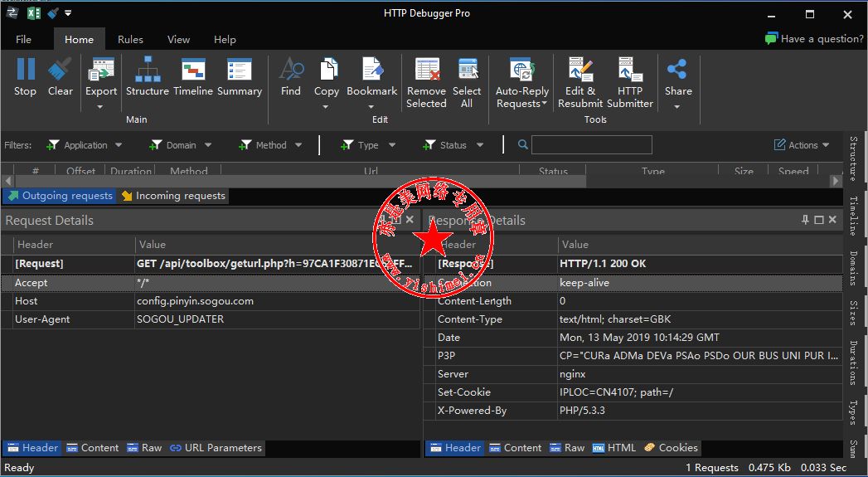Viewport: 868px width, 477px height.
Task: Select the Server nginx row
Action: [x=634, y=374]
